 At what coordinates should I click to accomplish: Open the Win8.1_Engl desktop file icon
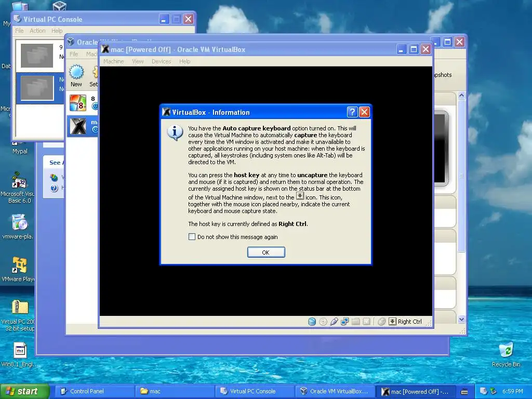[x=20, y=354]
